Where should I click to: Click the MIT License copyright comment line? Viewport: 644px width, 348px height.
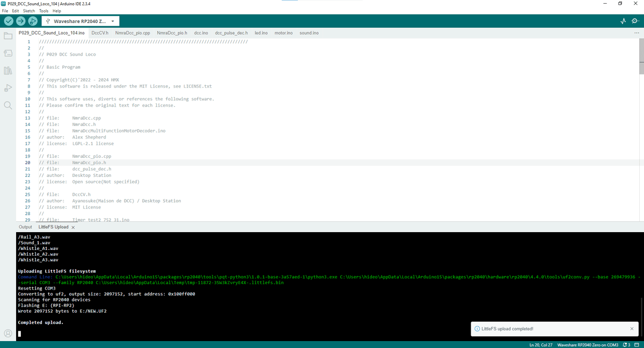click(x=126, y=86)
